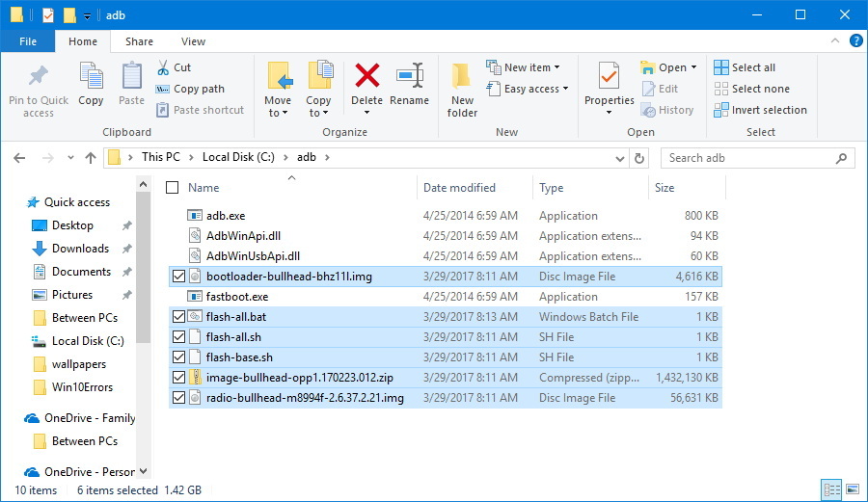Screen dimensions: 868x502
Task: Switch to large icons view layout
Action: (x=853, y=489)
